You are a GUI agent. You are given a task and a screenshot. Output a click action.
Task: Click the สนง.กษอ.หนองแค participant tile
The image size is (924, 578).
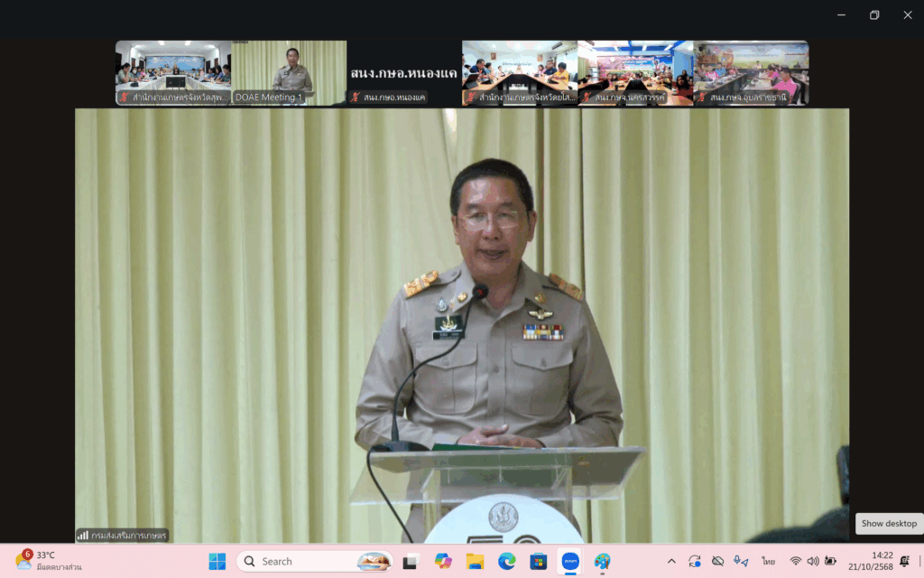coord(404,72)
